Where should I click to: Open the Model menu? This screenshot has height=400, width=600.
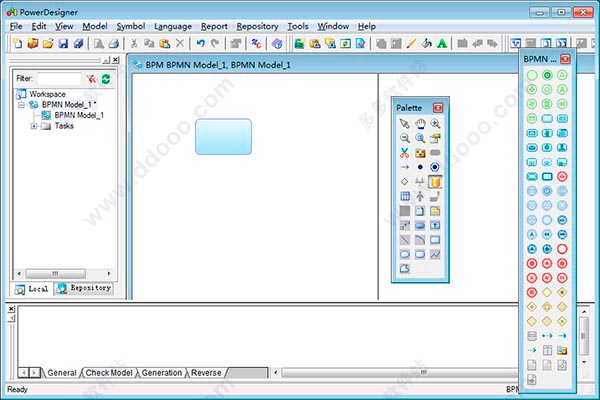[x=95, y=26]
